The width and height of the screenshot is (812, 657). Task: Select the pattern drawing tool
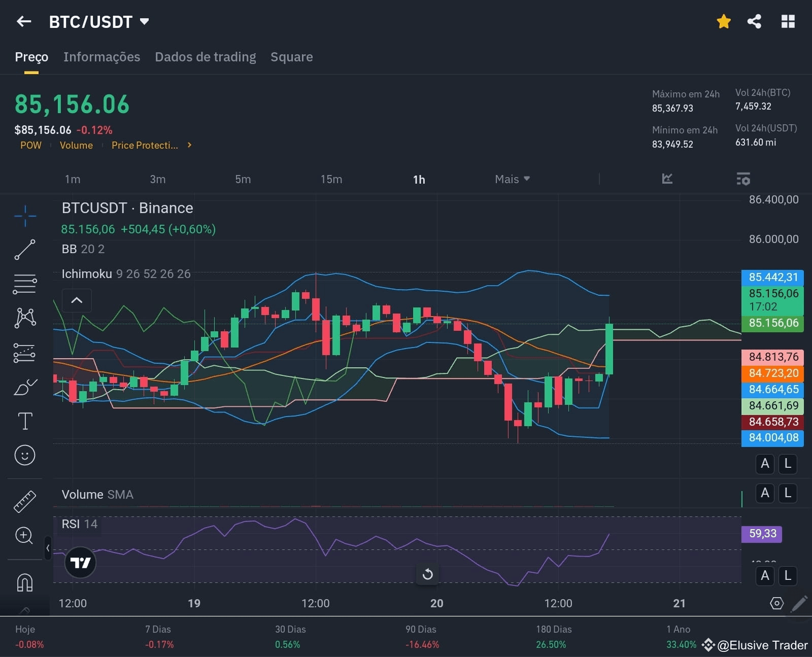pos(25,318)
